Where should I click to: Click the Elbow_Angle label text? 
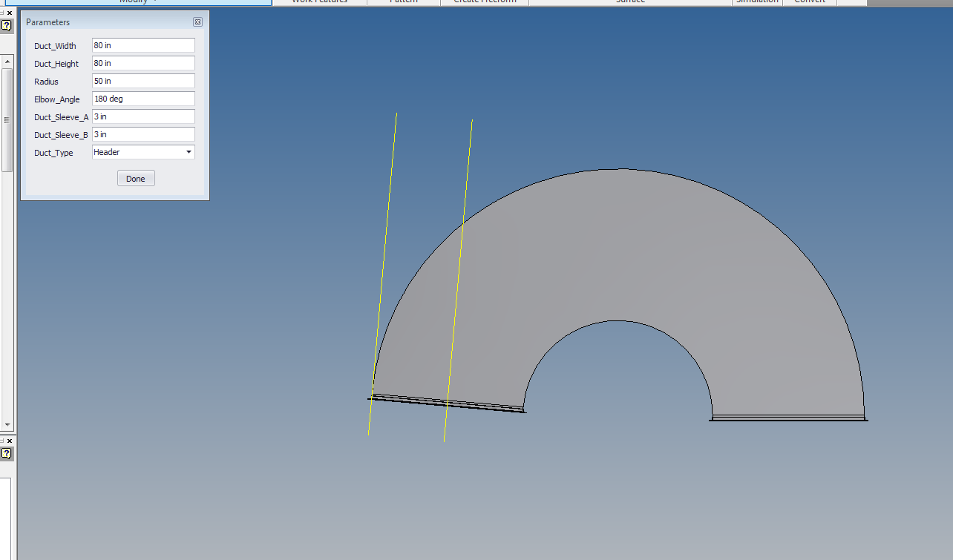[x=57, y=99]
